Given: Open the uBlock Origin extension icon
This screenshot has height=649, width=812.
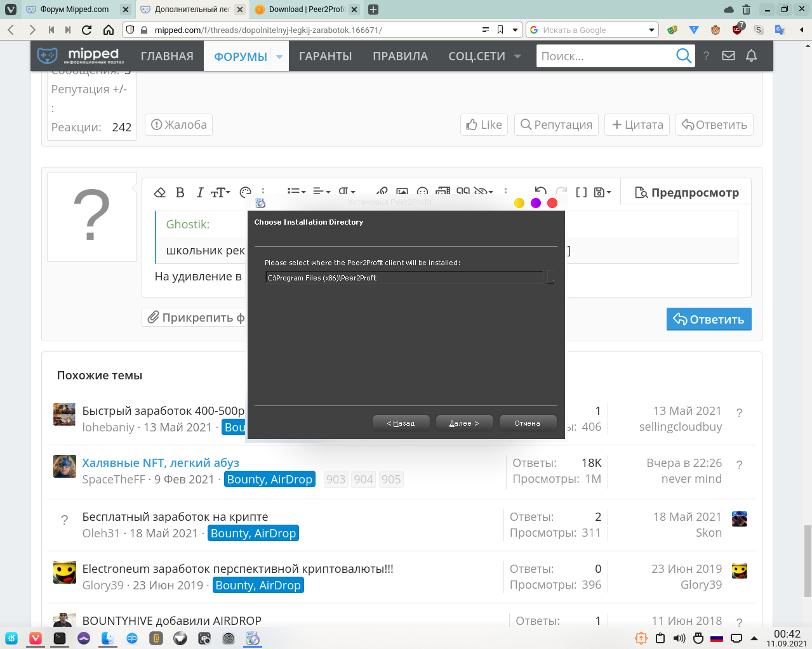Looking at the screenshot, I should coord(737,29).
